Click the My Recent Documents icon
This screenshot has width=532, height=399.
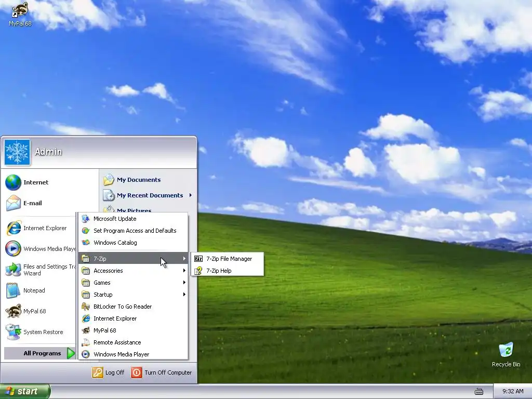pos(109,195)
